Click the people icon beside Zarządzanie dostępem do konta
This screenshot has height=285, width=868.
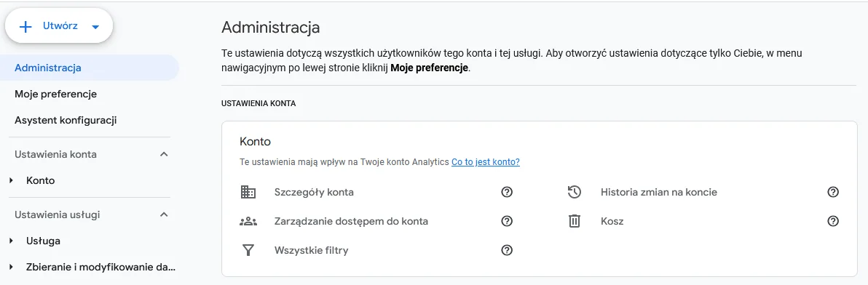click(x=248, y=222)
